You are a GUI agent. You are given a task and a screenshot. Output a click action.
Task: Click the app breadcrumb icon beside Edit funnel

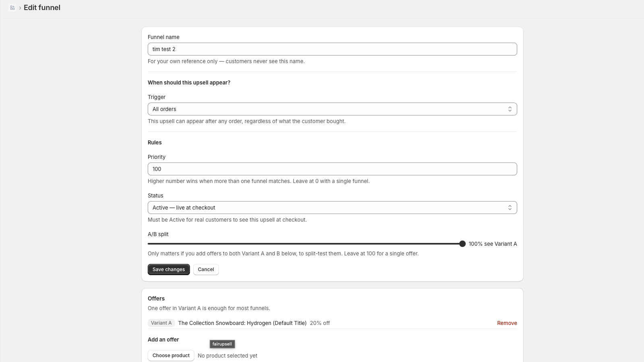pyautogui.click(x=12, y=8)
